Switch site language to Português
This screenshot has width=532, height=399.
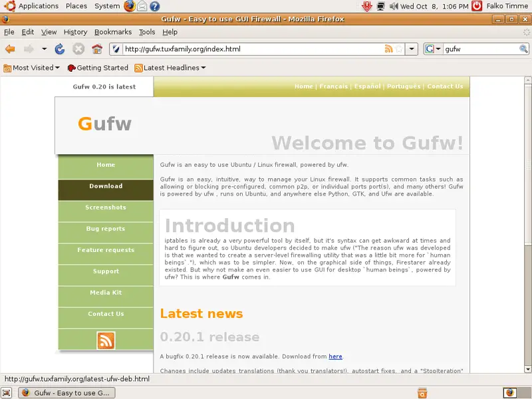pyautogui.click(x=404, y=86)
